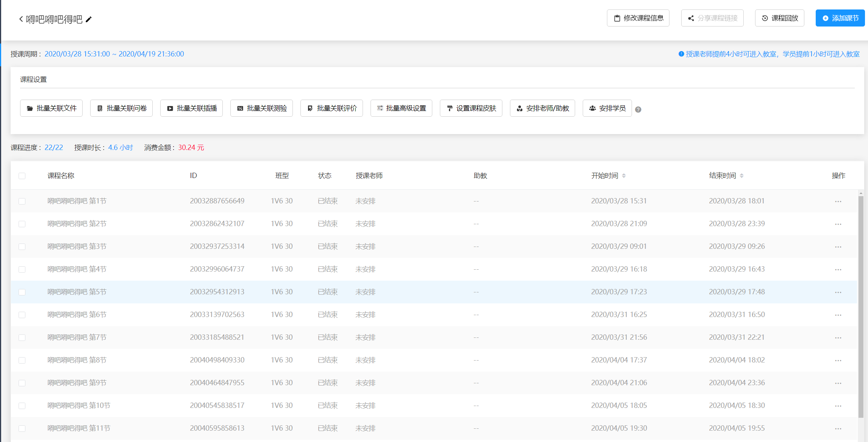Open 批量高级设置 advanced settings
Viewport: 868px width, 442px height.
[x=401, y=108]
